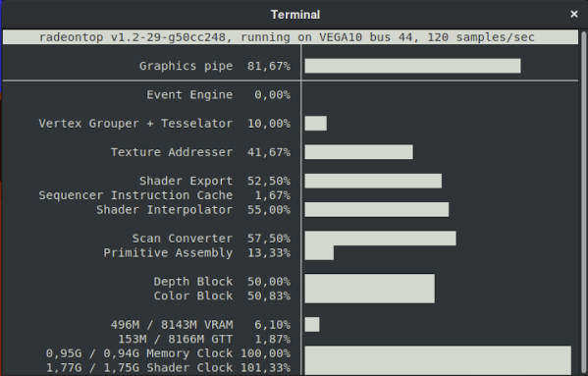Click the Scan Converter usage bar
This screenshot has height=376, width=588.
[380, 239]
